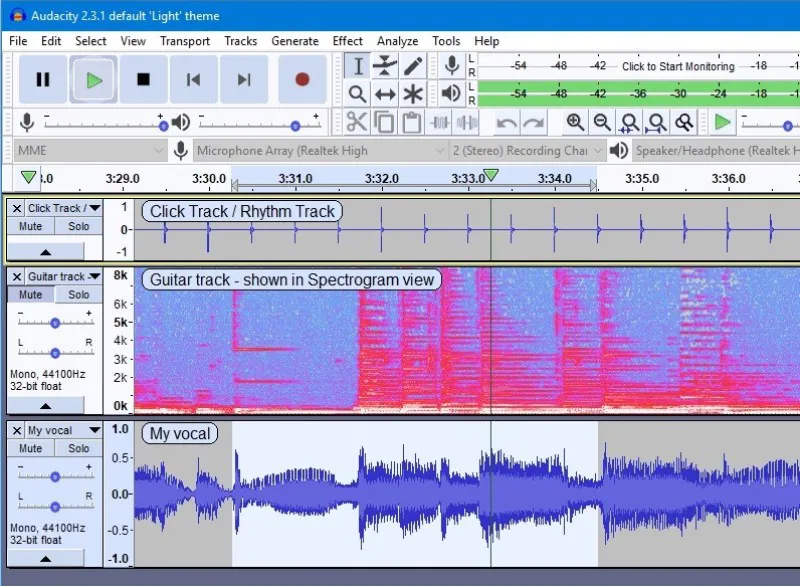The image size is (800, 586).
Task: Solo the Guitar track
Action: (x=79, y=294)
